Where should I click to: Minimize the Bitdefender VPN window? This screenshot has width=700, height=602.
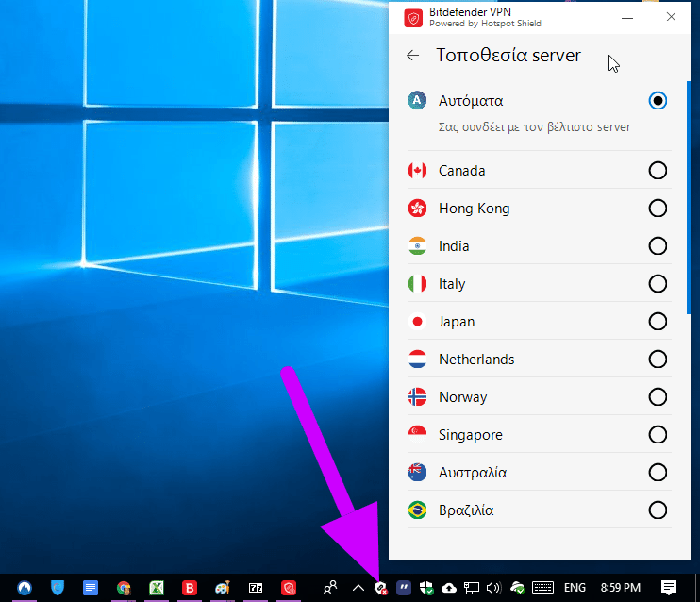(x=627, y=18)
